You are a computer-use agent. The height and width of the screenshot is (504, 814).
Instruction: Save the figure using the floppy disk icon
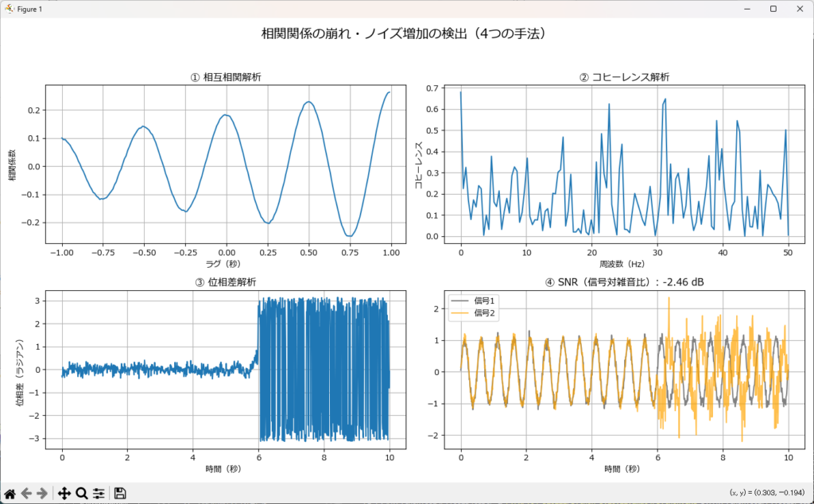point(120,493)
